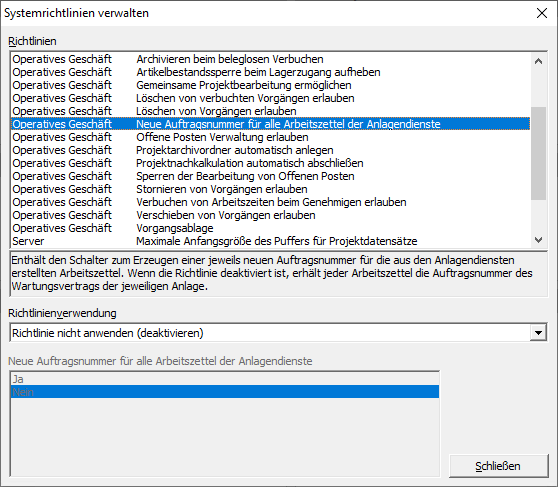The image size is (558, 487).
Task: Click the Schließen button
Action: coord(498,466)
